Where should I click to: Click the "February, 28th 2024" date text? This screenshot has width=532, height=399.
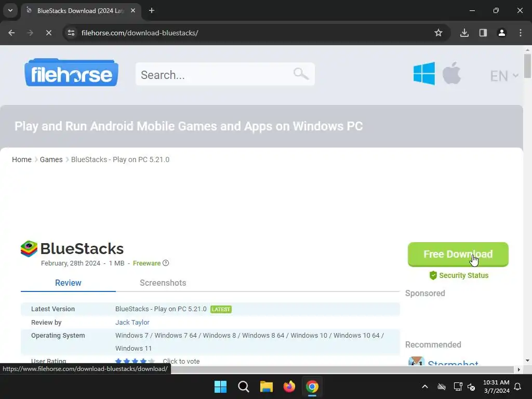point(71,263)
